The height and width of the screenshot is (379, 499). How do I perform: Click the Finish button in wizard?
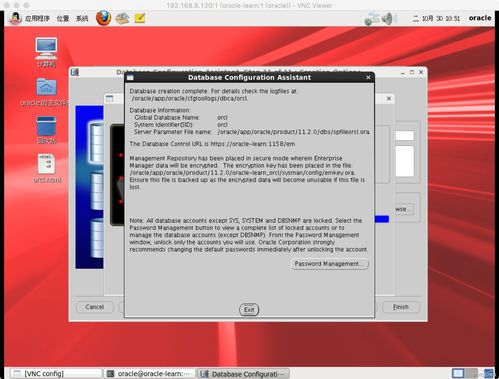click(401, 307)
